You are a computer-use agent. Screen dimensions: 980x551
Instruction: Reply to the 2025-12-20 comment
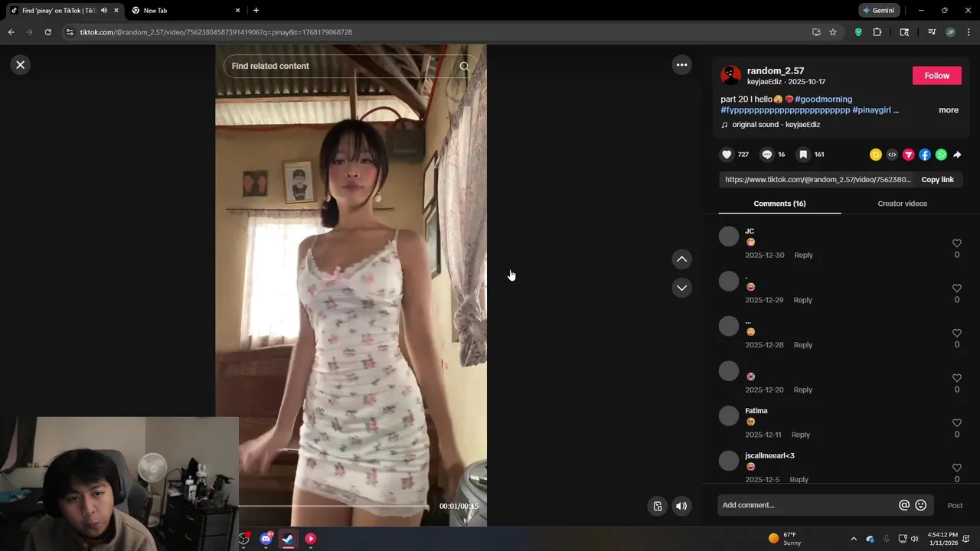[x=802, y=390]
